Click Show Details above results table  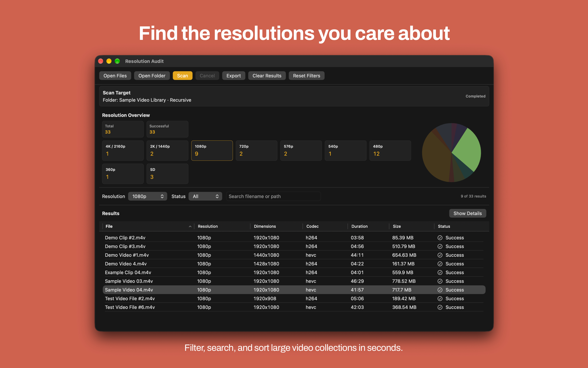pos(467,213)
